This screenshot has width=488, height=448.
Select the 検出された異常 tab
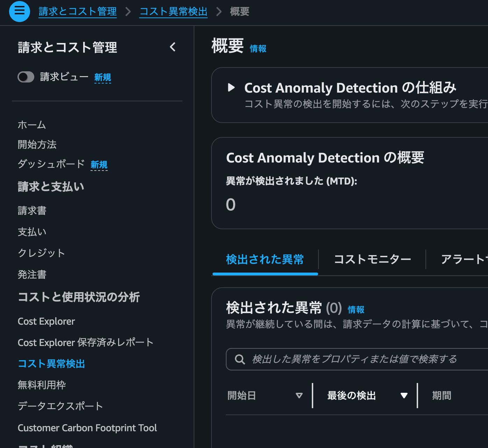pyautogui.click(x=265, y=259)
